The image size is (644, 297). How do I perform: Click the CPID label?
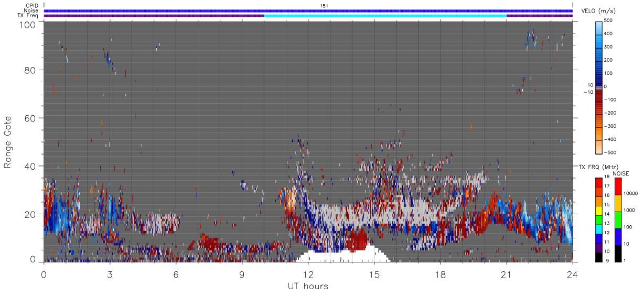(x=31, y=6)
